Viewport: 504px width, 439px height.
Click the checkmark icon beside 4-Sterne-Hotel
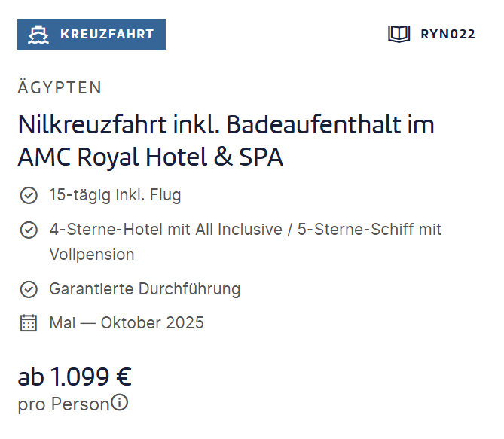click(x=29, y=230)
